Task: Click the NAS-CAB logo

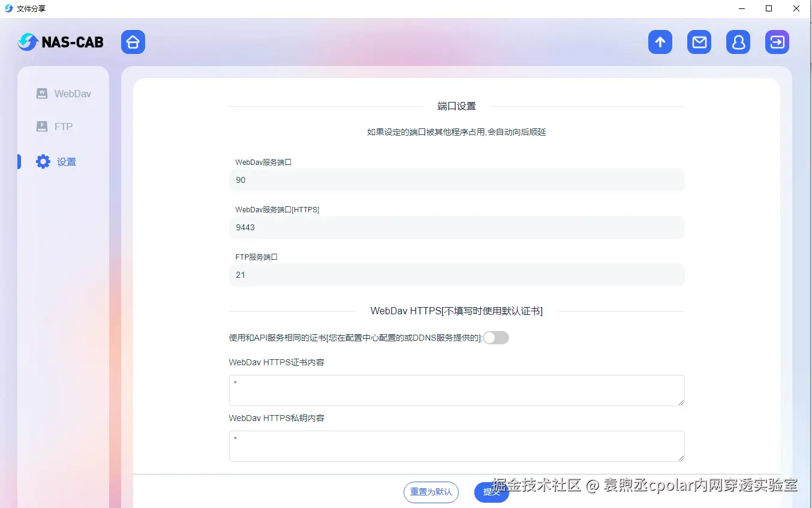Action: coord(61,42)
